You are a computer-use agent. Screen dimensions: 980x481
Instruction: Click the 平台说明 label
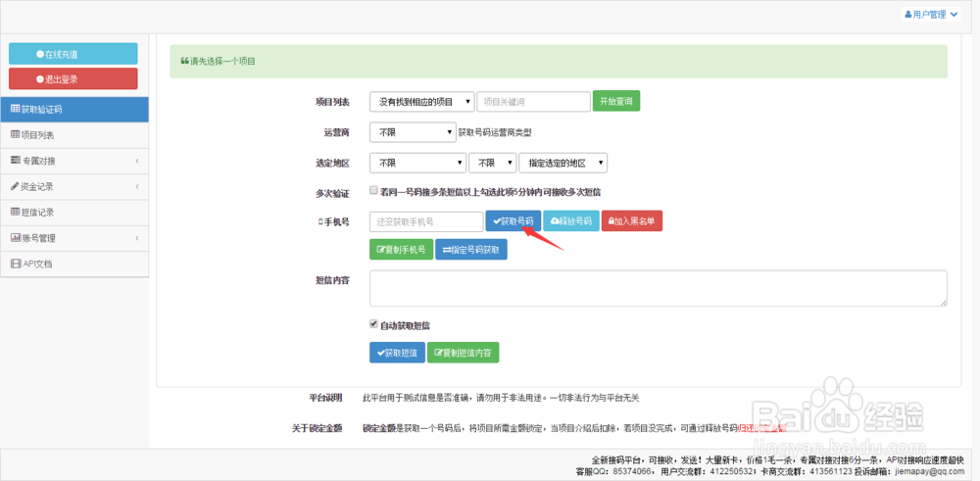[x=326, y=398]
